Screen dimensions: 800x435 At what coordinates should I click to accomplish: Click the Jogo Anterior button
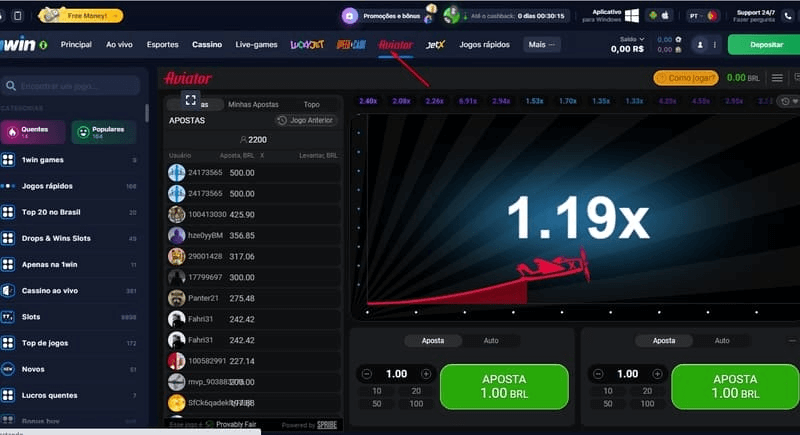[x=305, y=120]
